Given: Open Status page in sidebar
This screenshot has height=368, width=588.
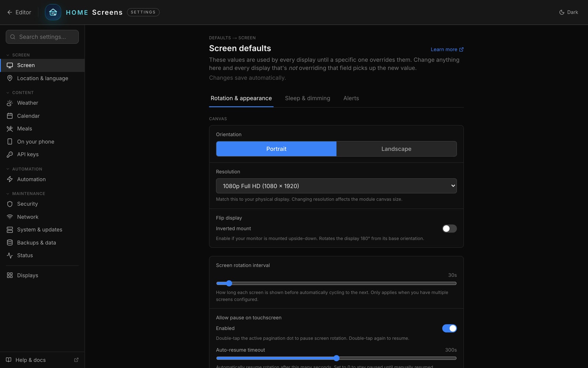Looking at the screenshot, I should [x=42, y=255].
